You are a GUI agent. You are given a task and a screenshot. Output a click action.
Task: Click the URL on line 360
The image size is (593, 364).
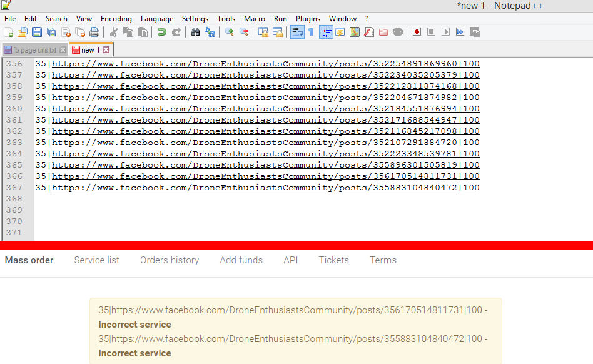coord(265,109)
